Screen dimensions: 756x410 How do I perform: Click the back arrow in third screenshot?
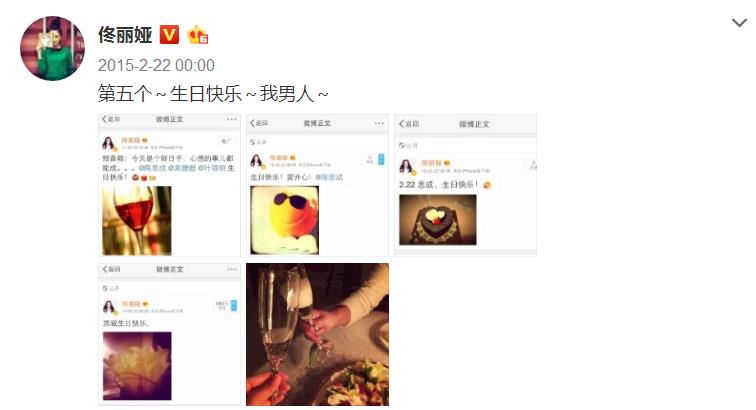tap(408, 124)
